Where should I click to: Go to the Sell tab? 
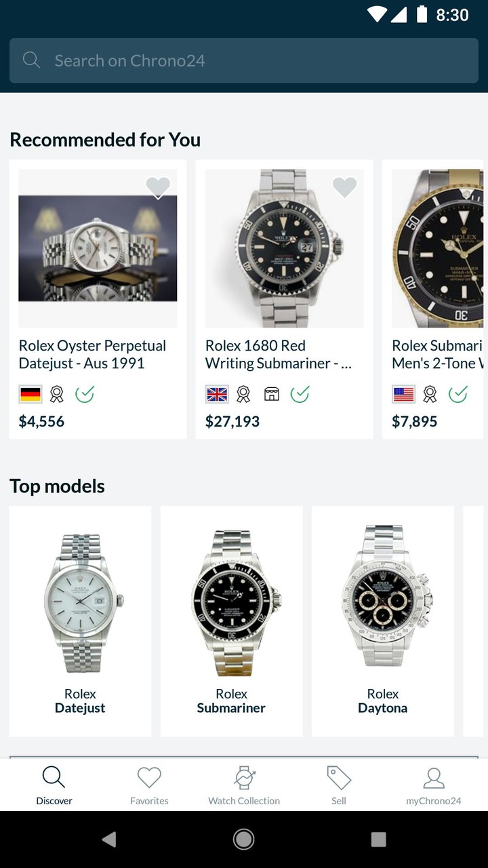(339, 785)
